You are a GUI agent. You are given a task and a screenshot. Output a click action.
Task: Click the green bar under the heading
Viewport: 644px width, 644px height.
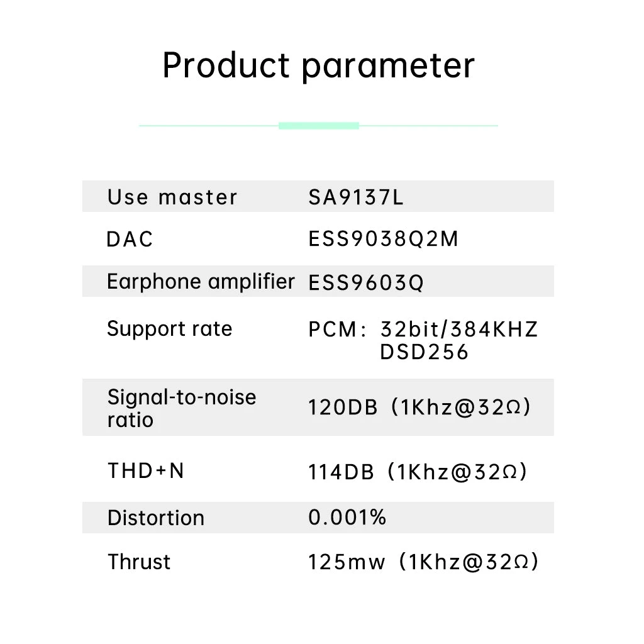(318, 126)
